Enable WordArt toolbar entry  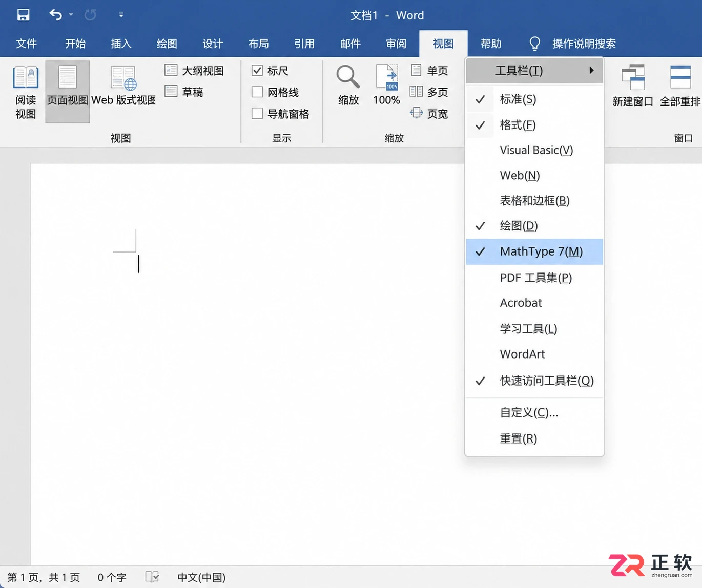coord(534,354)
